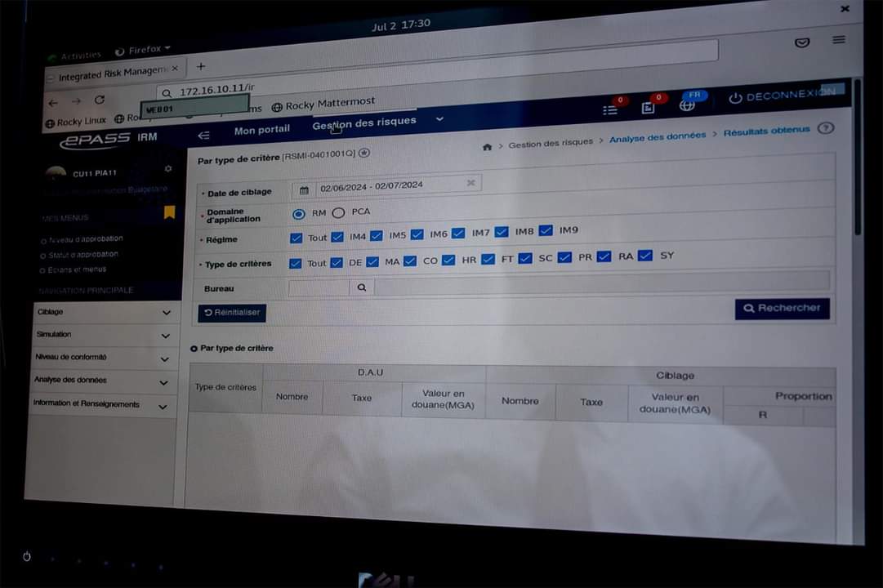Expand Information et Renseignements section
The width and height of the screenshot is (883, 588).
tap(102, 405)
